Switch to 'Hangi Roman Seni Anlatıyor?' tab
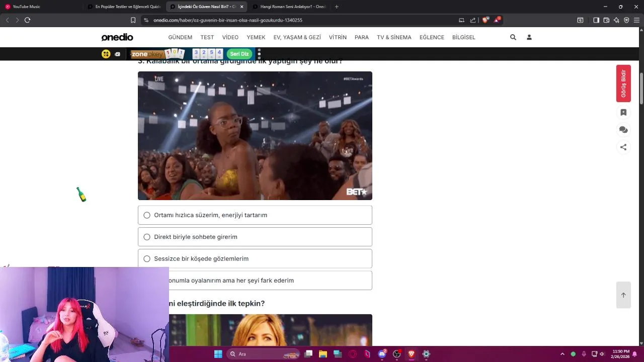 (x=289, y=7)
